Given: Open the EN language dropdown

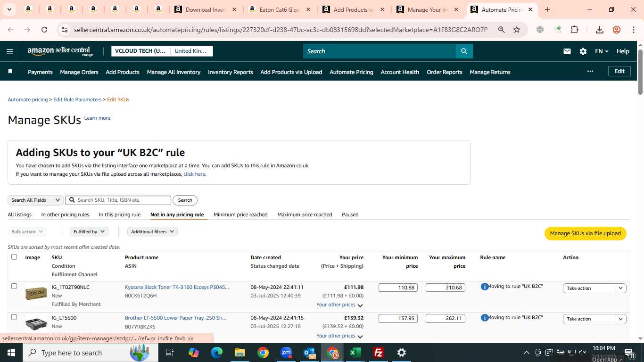Looking at the screenshot, I should [602, 51].
